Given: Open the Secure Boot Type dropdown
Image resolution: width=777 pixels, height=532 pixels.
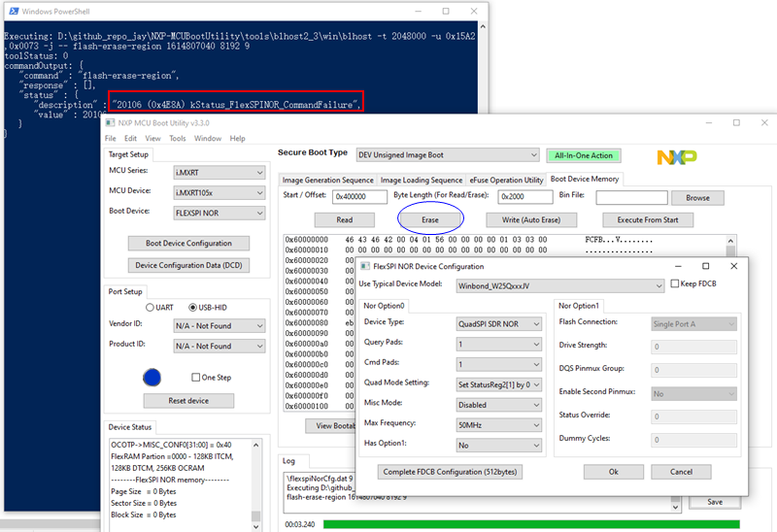Looking at the screenshot, I should (448, 155).
